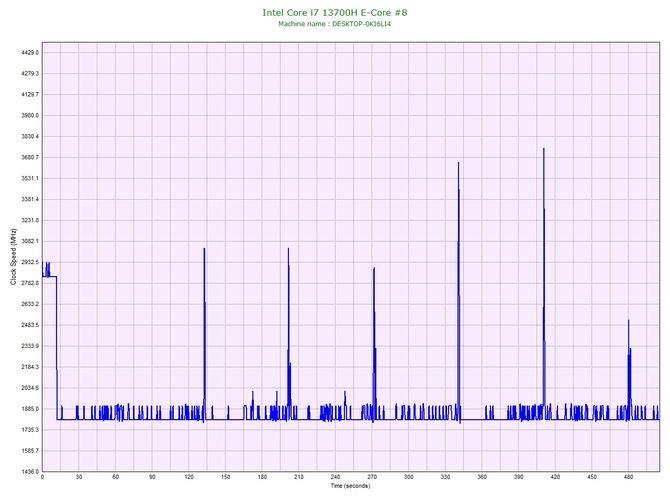The width and height of the screenshot is (670, 503).
Task: Click the 'Clock Speed (MHz)' axis label
Action: click(x=14, y=256)
